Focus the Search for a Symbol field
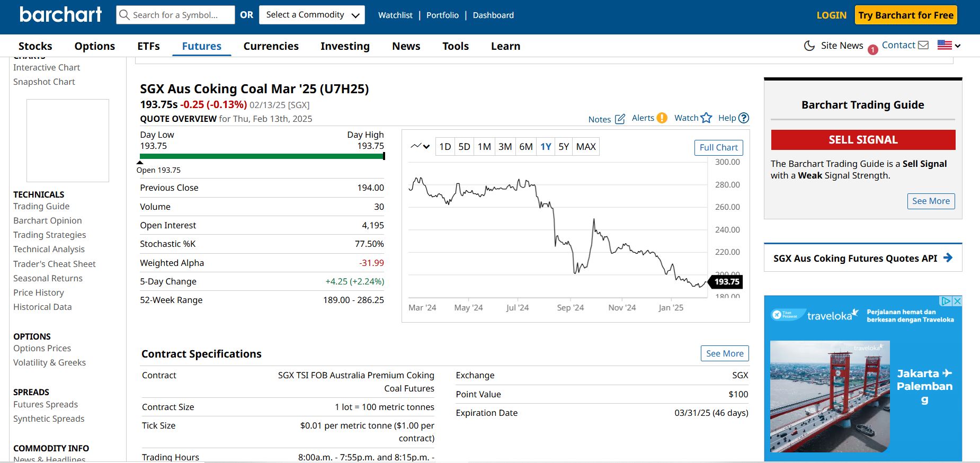Image resolution: width=980 pixels, height=463 pixels. pyautogui.click(x=175, y=15)
